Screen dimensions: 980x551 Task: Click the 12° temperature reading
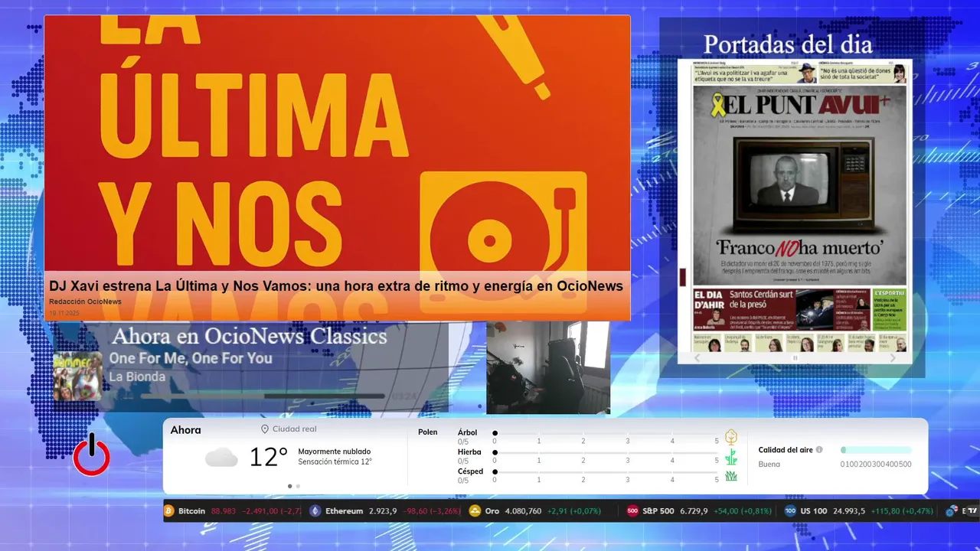click(269, 458)
